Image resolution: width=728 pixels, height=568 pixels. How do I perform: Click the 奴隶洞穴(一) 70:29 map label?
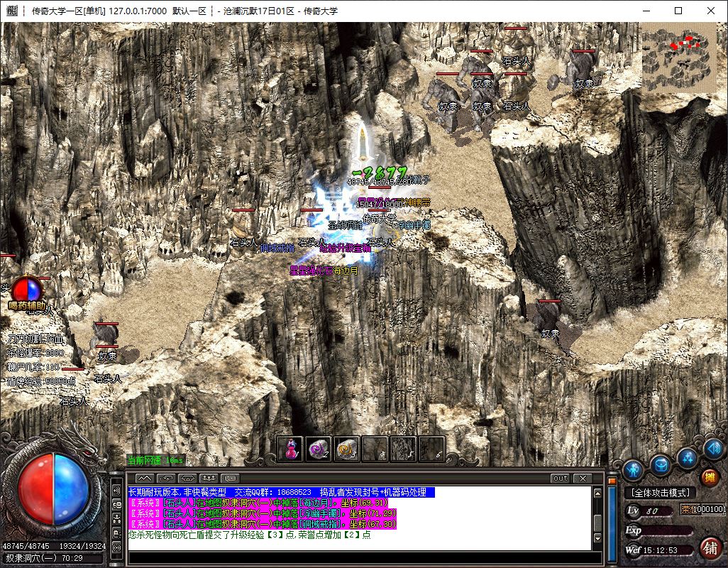point(45,558)
